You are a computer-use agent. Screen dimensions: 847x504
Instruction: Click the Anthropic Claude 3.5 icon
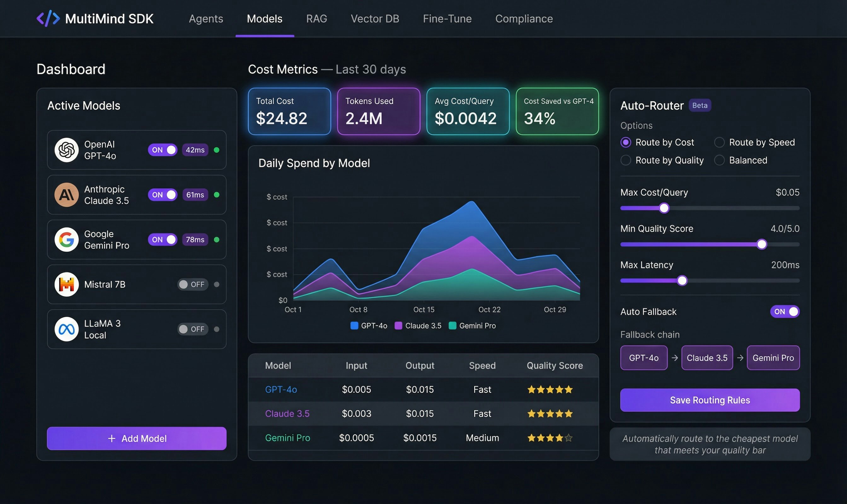point(66,195)
